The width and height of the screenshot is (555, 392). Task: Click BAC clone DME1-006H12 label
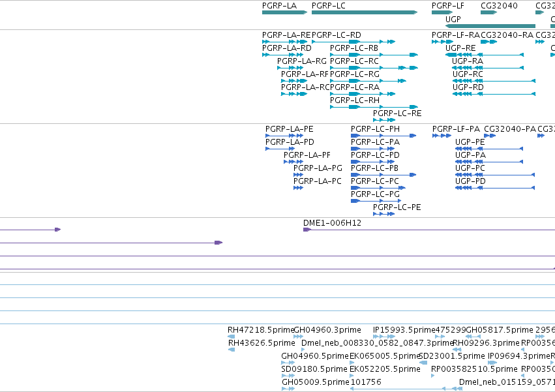coord(332,223)
